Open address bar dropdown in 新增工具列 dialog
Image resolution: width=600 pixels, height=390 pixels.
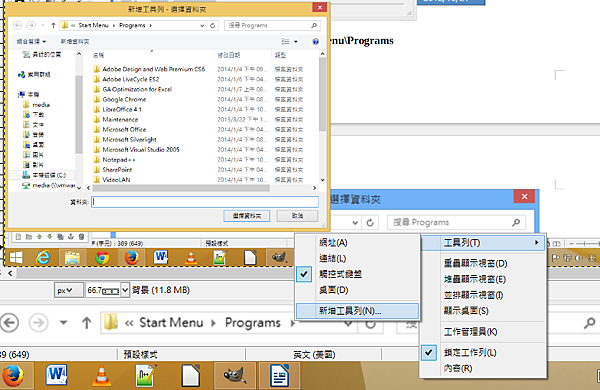point(202,26)
